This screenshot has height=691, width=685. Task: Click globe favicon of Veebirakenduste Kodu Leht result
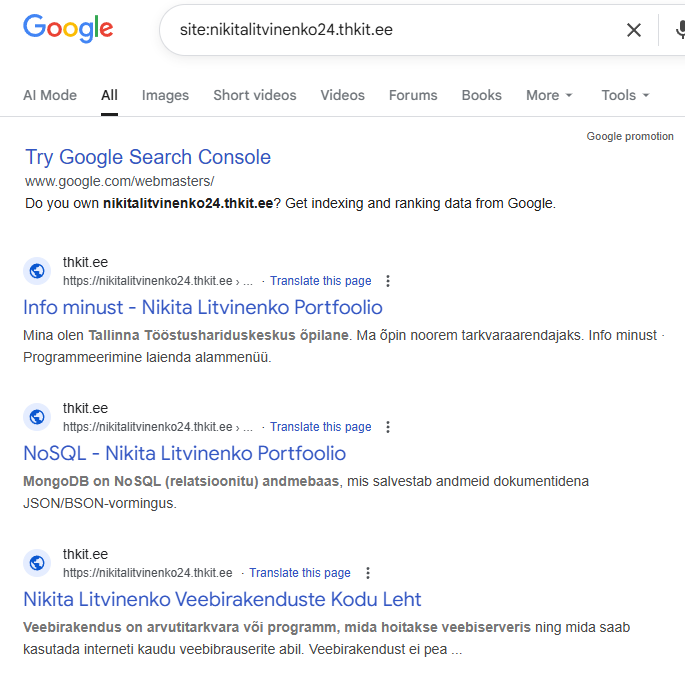pos(37,563)
